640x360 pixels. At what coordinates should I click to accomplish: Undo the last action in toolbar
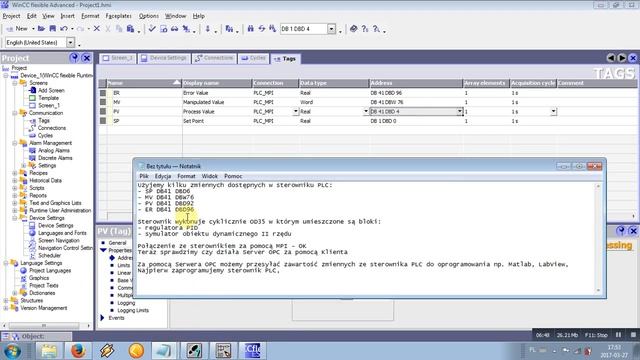click(64, 29)
